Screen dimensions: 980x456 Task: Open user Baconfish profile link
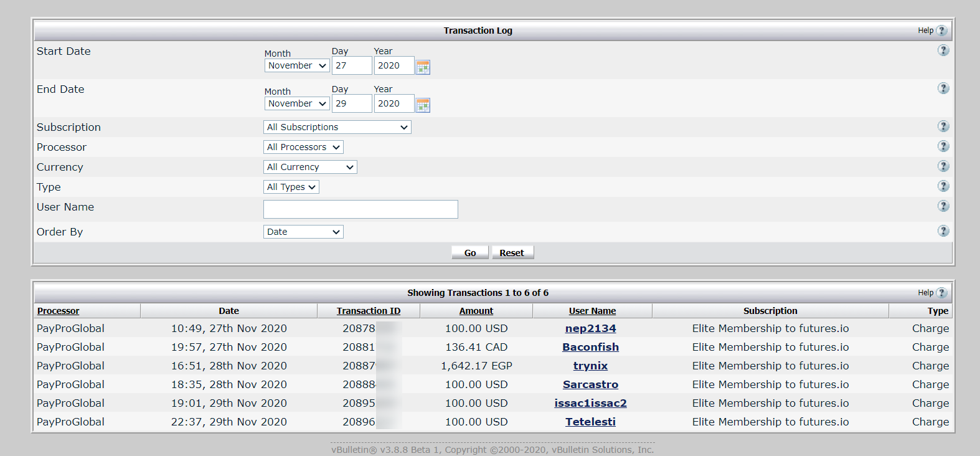(x=591, y=347)
